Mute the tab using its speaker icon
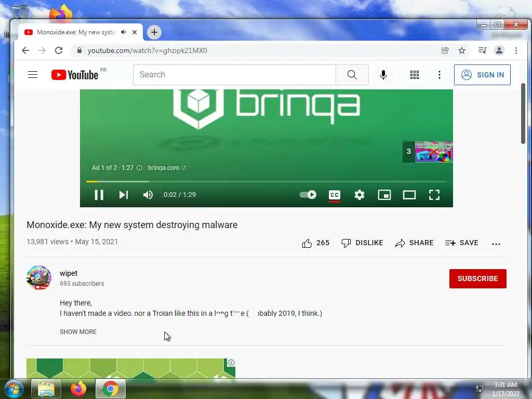 tap(124, 32)
